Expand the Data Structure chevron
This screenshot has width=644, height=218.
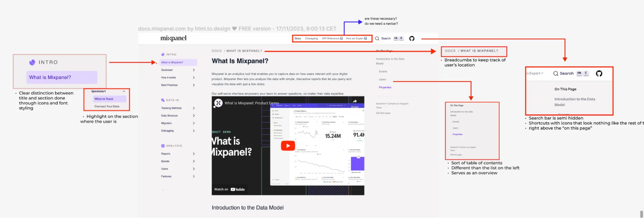pyautogui.click(x=194, y=116)
